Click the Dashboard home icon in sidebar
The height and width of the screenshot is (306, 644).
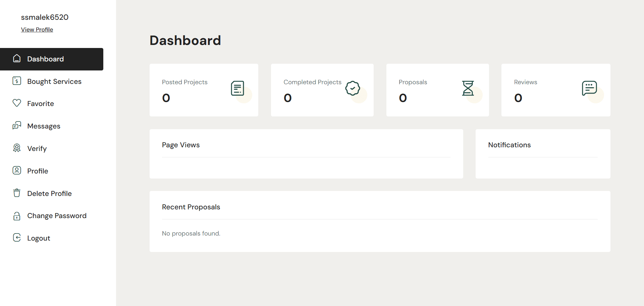pyautogui.click(x=17, y=59)
